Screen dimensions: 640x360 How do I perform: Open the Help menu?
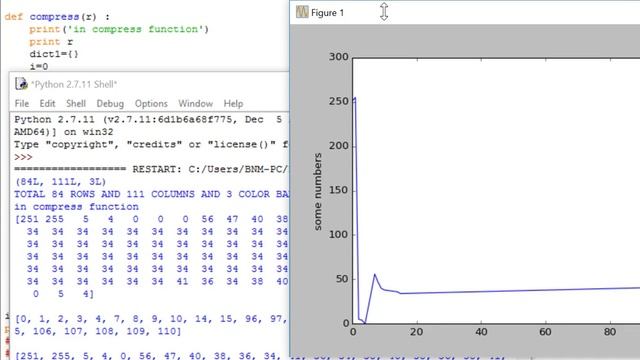click(x=233, y=104)
